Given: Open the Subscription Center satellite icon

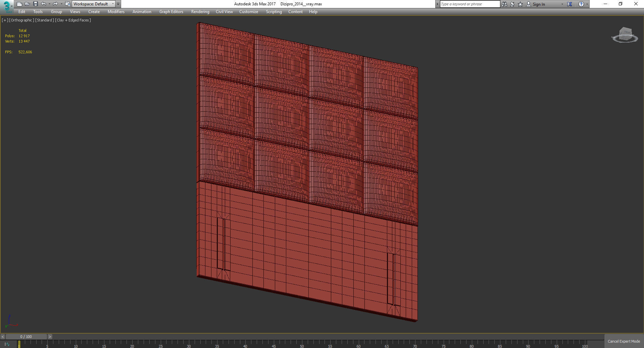Looking at the screenshot, I should (x=512, y=4).
